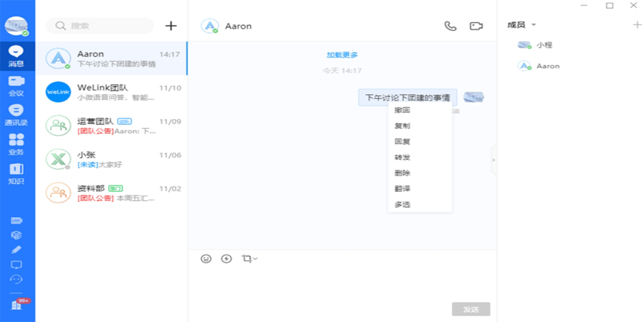Start a video call with Aaron
The width and height of the screenshot is (644, 322).
[476, 26]
